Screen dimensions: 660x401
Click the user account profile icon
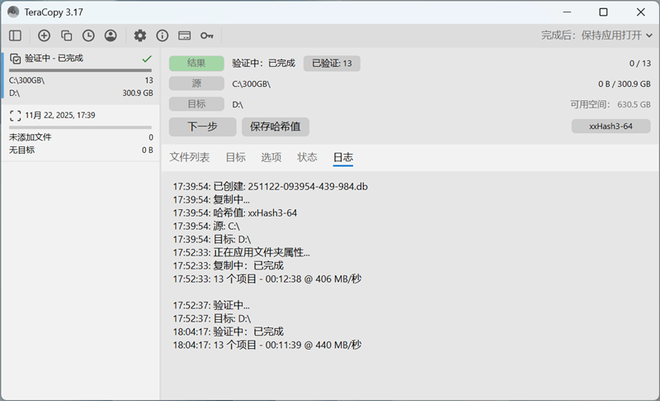(110, 35)
